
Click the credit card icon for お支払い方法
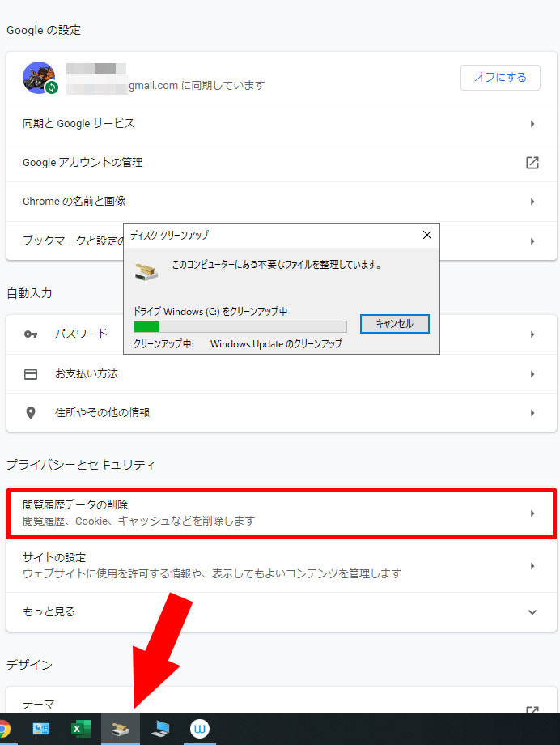tap(31, 374)
